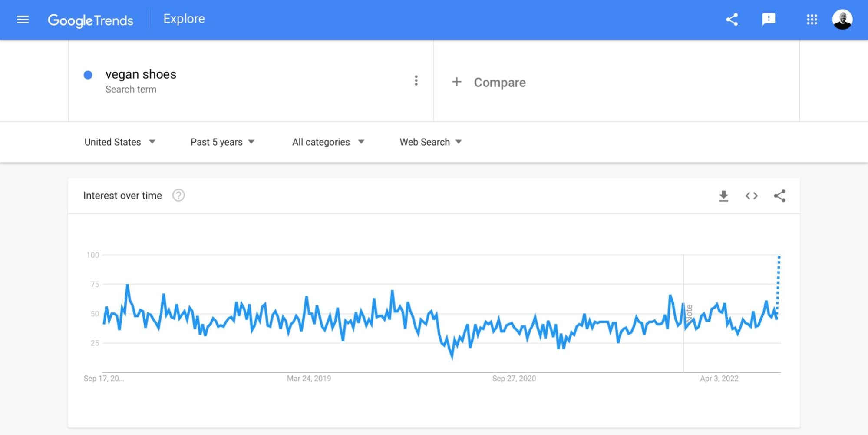Open the Web Search type dropdown

tap(430, 142)
